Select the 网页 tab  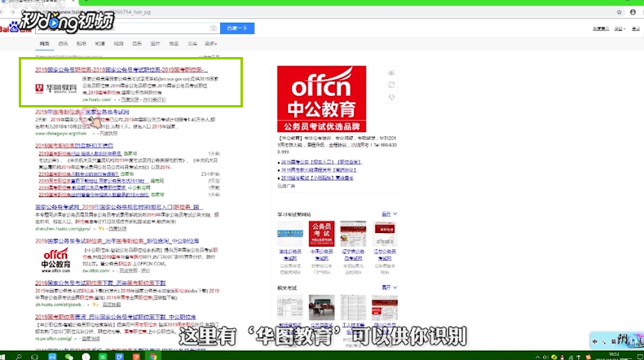coord(44,43)
